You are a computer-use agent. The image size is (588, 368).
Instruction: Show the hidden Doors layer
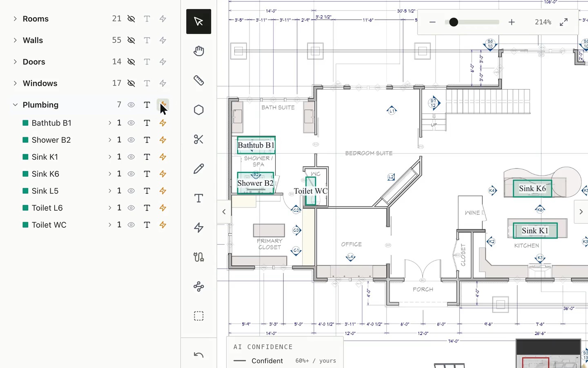coord(131,62)
